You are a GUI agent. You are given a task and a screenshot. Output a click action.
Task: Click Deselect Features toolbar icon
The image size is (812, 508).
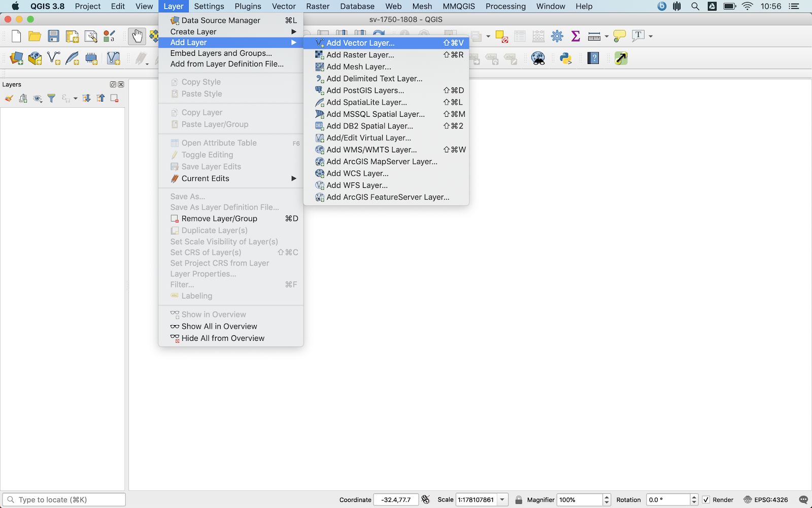click(501, 37)
